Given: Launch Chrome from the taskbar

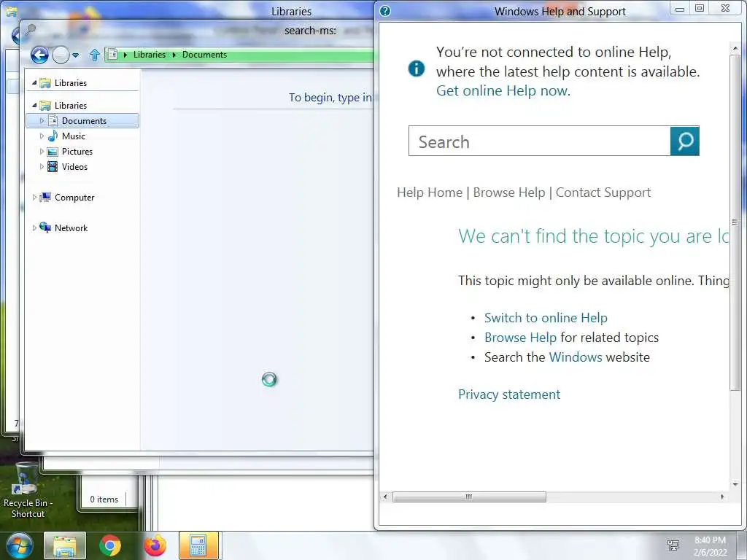Looking at the screenshot, I should 110,545.
